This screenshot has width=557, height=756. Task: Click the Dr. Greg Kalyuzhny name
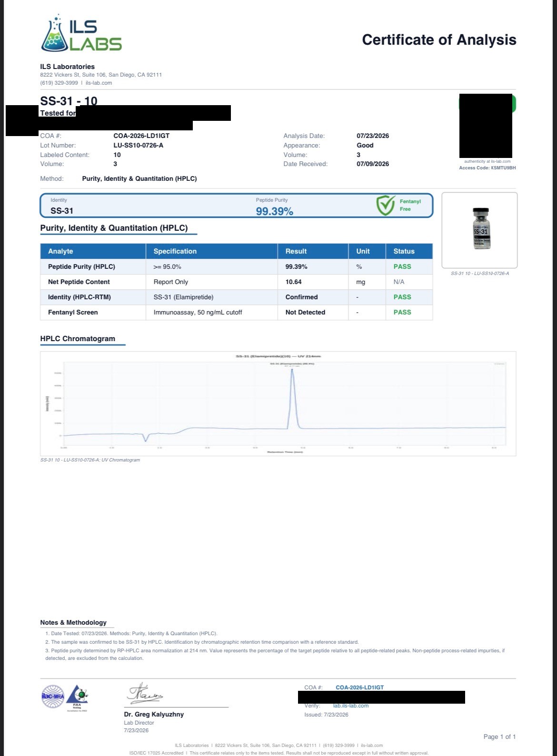click(x=154, y=714)
